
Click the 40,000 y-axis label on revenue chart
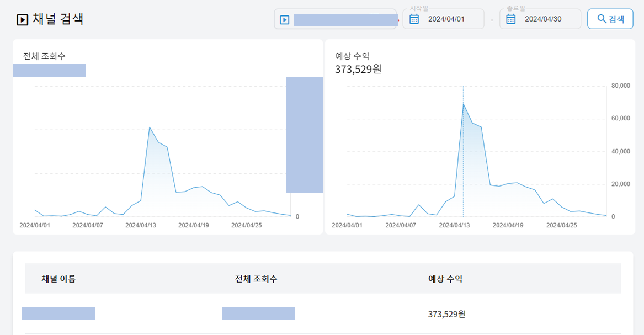621,151
